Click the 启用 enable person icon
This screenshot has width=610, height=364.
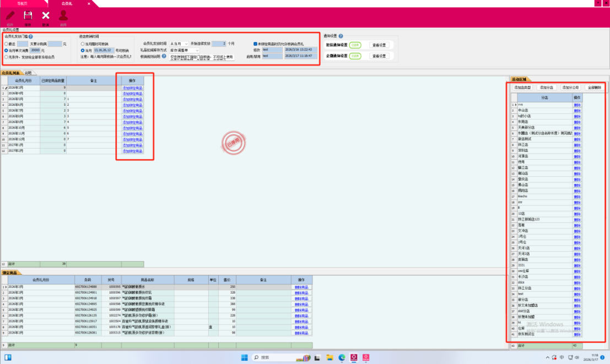tap(63, 17)
